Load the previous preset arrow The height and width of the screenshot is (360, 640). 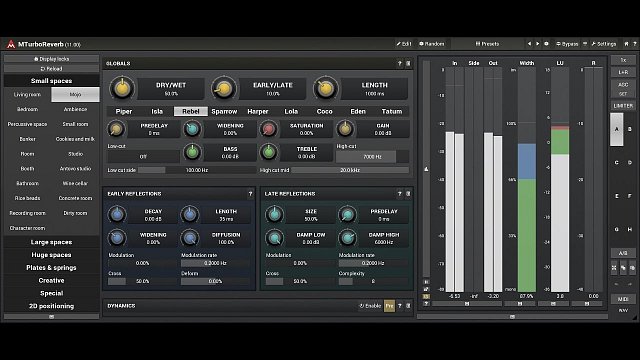pos(529,44)
